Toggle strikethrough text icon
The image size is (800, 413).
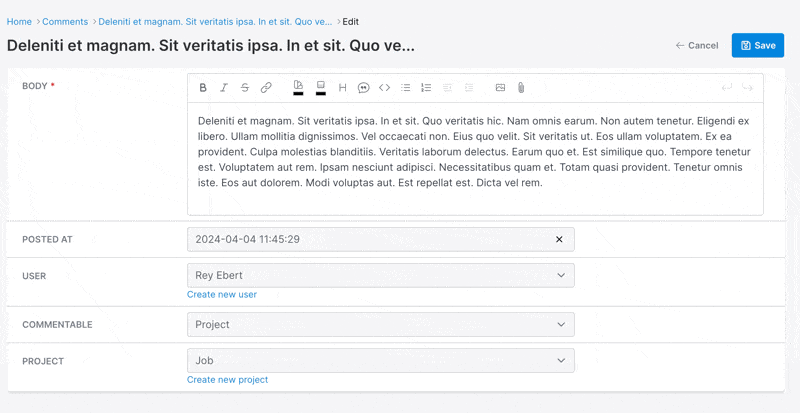click(245, 88)
